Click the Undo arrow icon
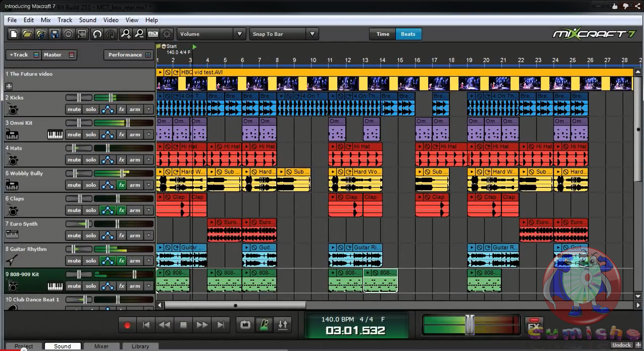This screenshot has width=644, height=351. [97, 34]
